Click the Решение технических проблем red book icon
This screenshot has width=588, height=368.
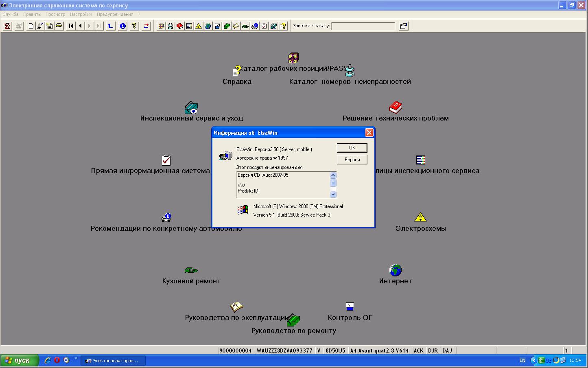click(x=395, y=107)
